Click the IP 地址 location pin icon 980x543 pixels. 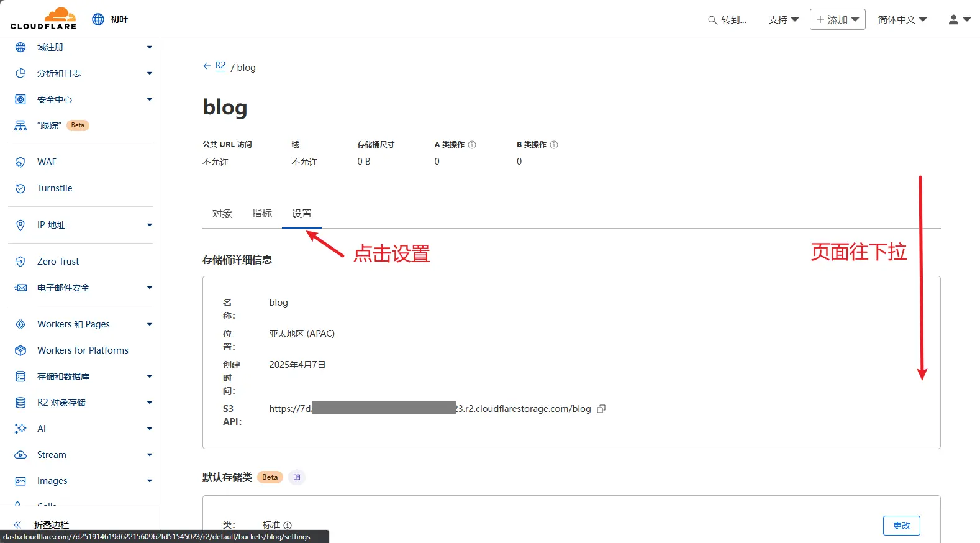(20, 225)
